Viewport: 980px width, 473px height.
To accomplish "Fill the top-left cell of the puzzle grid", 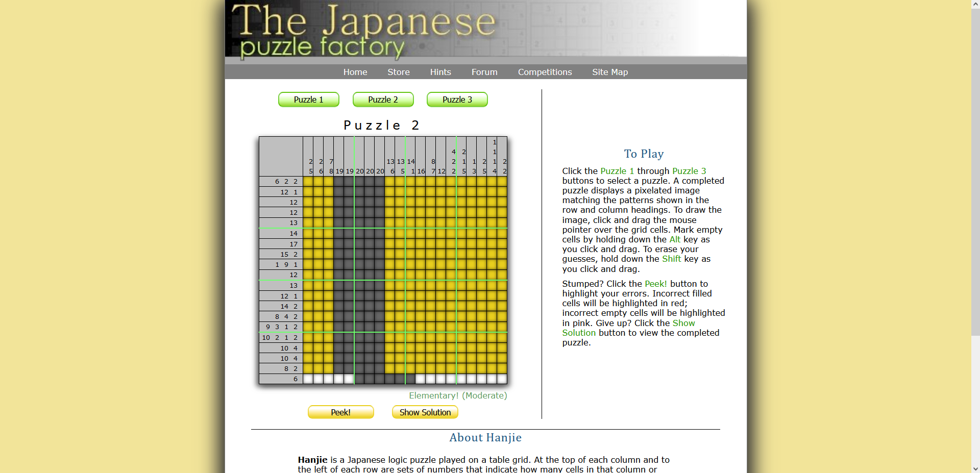I will coord(308,182).
